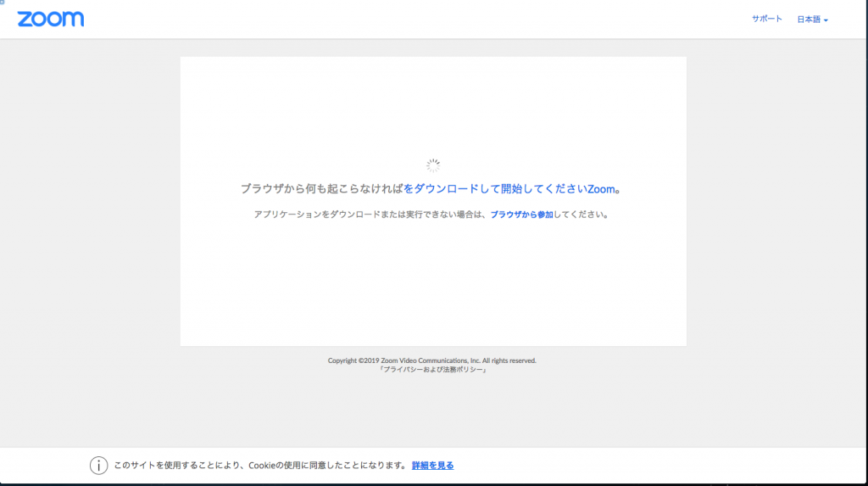The image size is (868, 486).
Task: Click the Copyright ©2019 Zoom Video Communications text
Action: pyautogui.click(x=431, y=360)
